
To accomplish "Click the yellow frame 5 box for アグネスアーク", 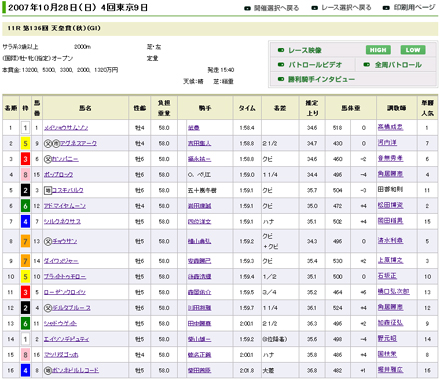I will click(x=25, y=144).
